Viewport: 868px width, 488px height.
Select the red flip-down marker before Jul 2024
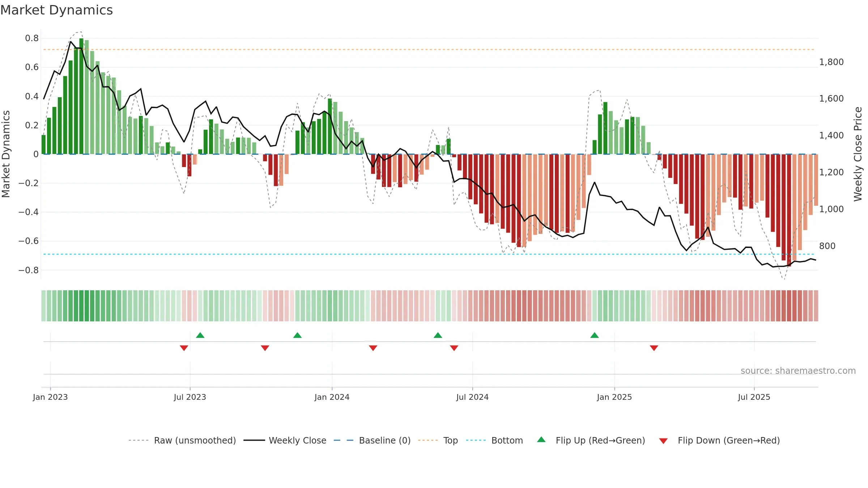[x=454, y=348]
